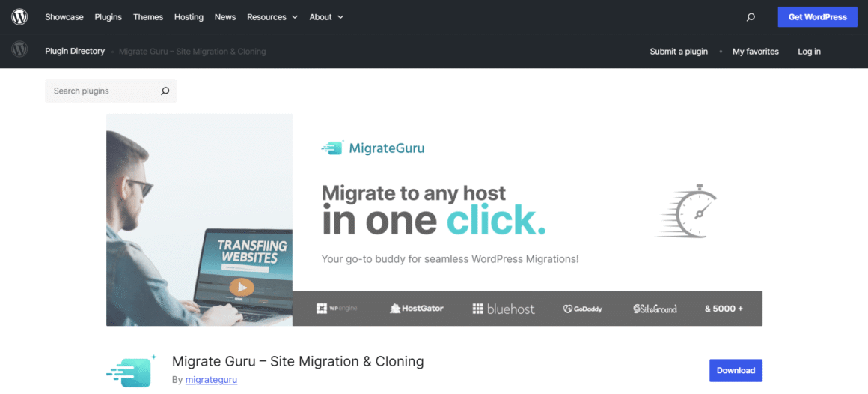Expand the About menu
The width and height of the screenshot is (868, 394).
coord(326,17)
